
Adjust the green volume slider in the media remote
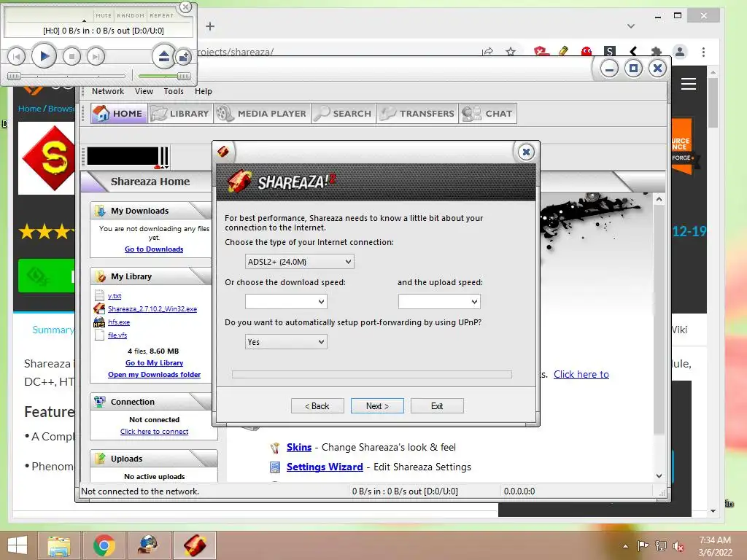tap(164, 76)
